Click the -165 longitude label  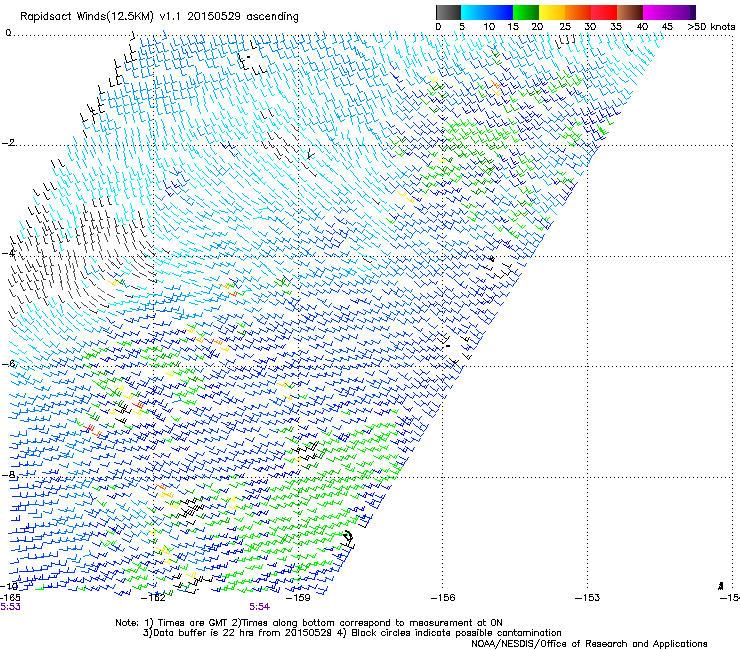click(10, 598)
